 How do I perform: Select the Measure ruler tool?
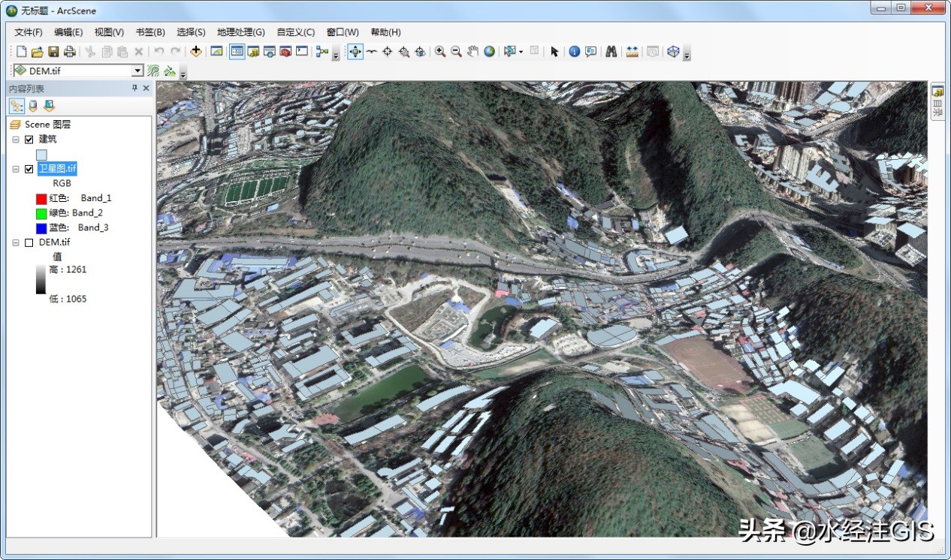632,52
